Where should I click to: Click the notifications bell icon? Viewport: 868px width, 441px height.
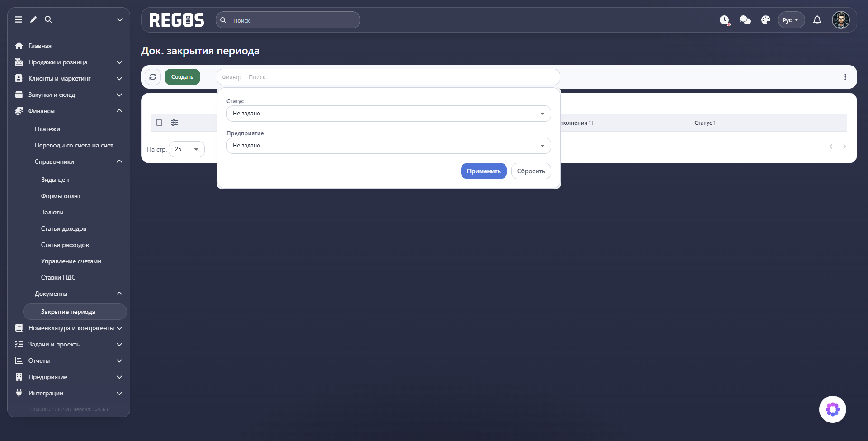pyautogui.click(x=817, y=20)
